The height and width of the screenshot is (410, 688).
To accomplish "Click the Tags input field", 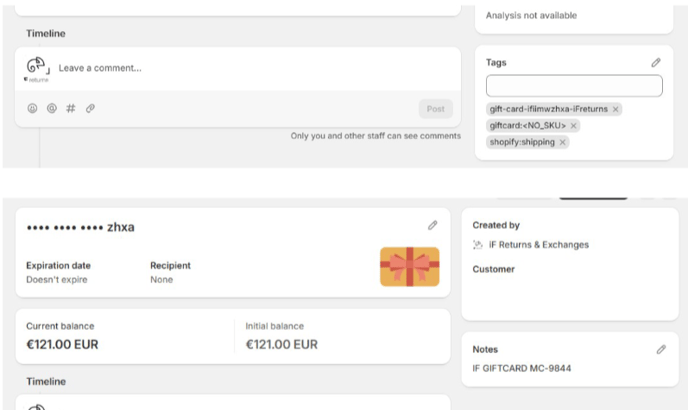I will click(574, 86).
